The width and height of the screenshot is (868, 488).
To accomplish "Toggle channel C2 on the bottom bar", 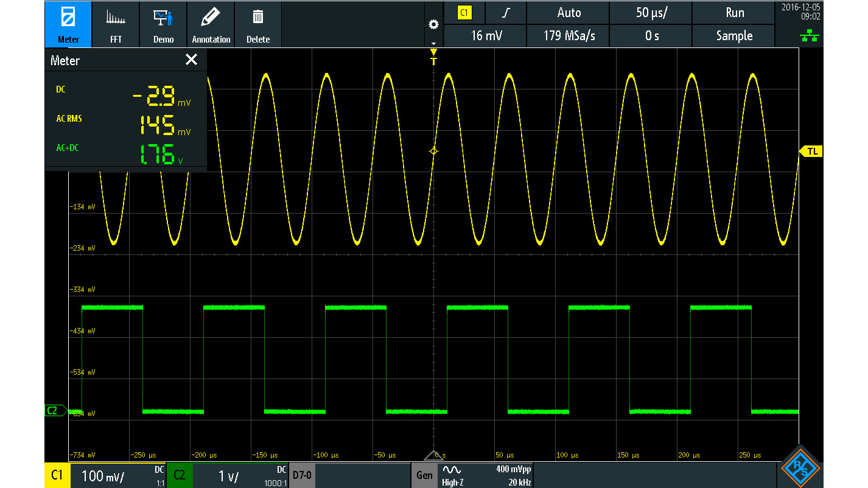I will pos(179,475).
